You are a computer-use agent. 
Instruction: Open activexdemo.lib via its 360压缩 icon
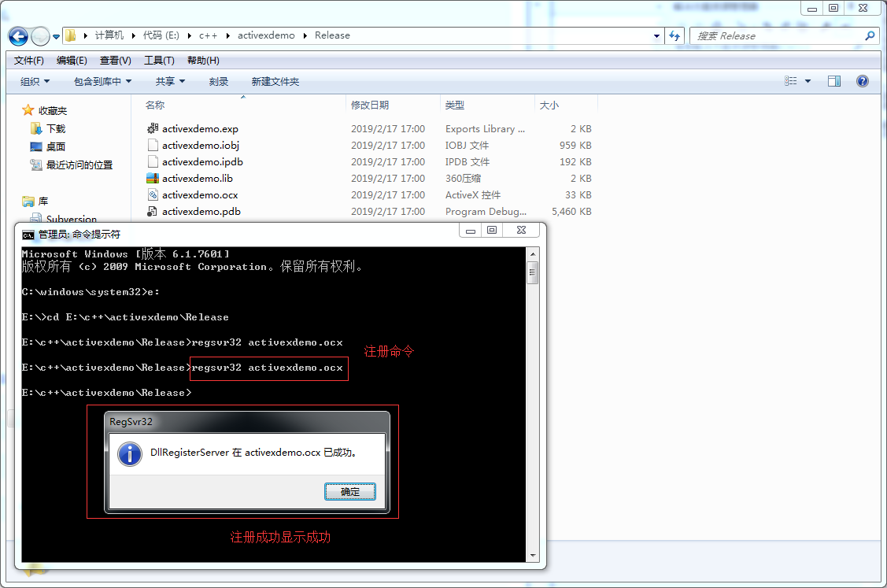[x=152, y=178]
